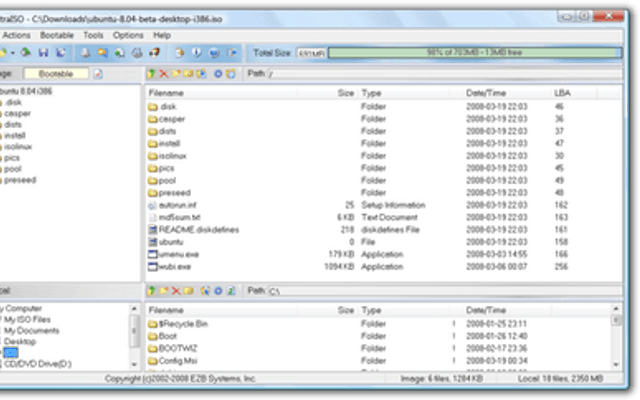Click the Add Files icon in the main toolbar
The height and width of the screenshot is (400, 640).
(179, 53)
